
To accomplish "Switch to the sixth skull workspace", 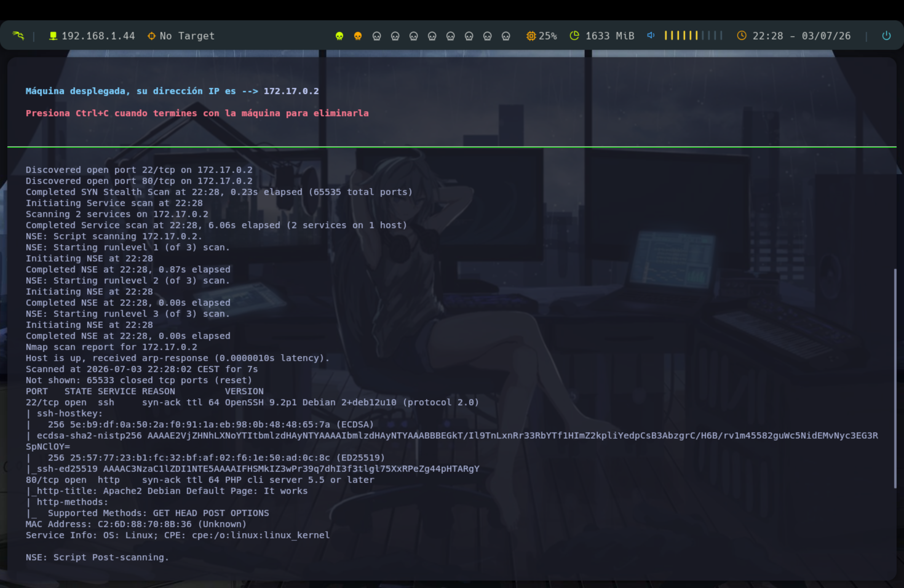I will 432,36.
